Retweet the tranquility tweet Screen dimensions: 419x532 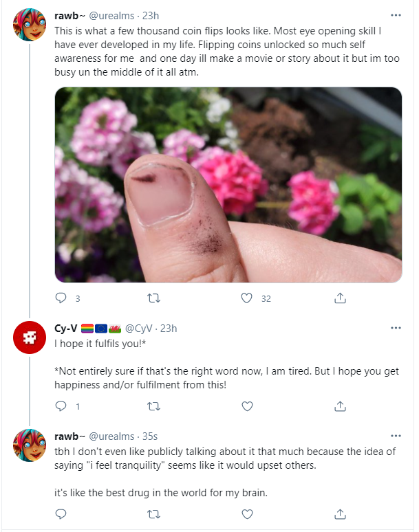pos(153,514)
